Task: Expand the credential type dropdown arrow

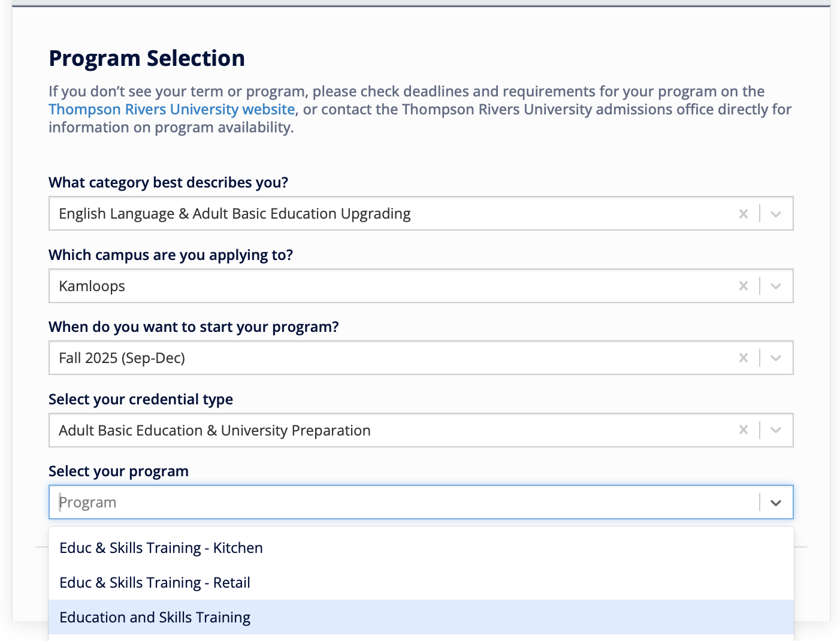Action: (x=776, y=430)
